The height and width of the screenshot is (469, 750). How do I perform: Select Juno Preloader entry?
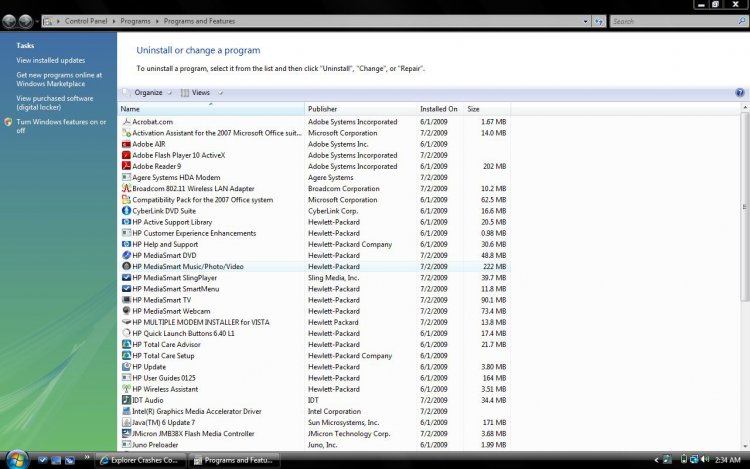(314, 445)
